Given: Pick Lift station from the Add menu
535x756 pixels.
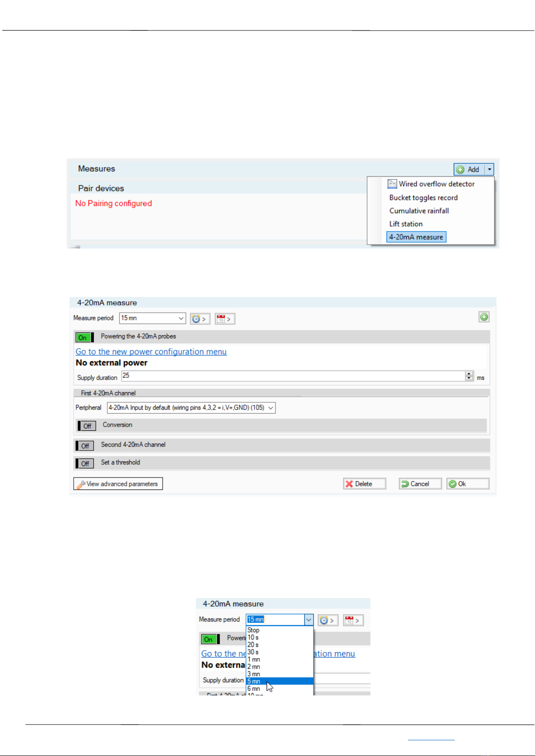Looking at the screenshot, I should pyautogui.click(x=406, y=224).
